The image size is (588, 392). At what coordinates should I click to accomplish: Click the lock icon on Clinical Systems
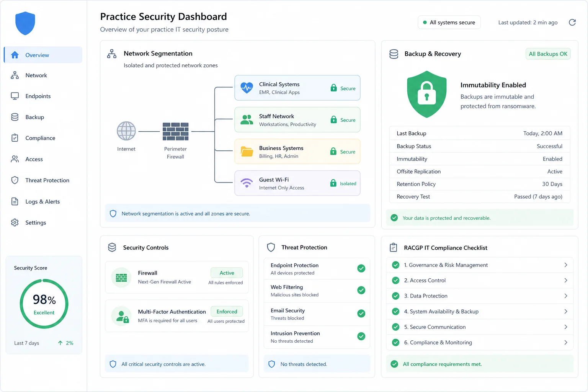(334, 88)
